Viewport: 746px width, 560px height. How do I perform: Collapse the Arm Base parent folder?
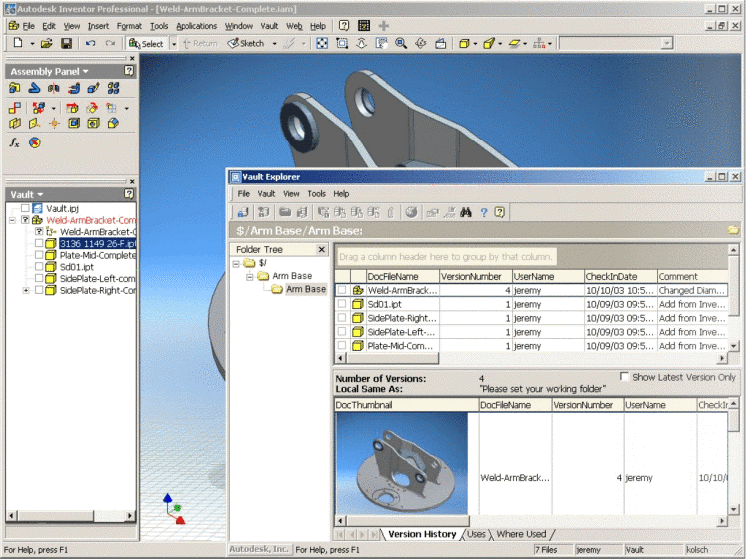point(249,276)
